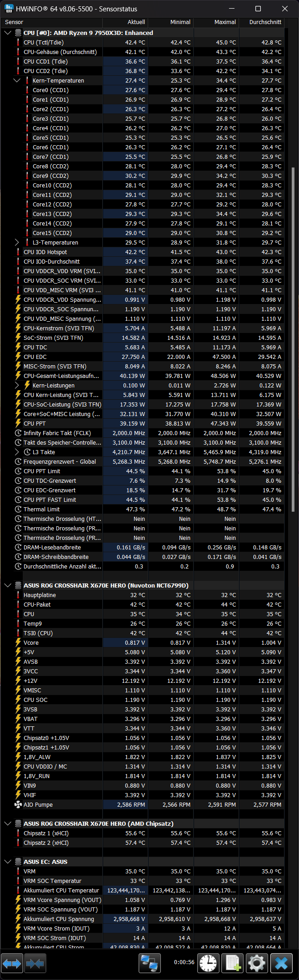
Task: Open remote sensor monitoring network icon
Action: pos(149,963)
